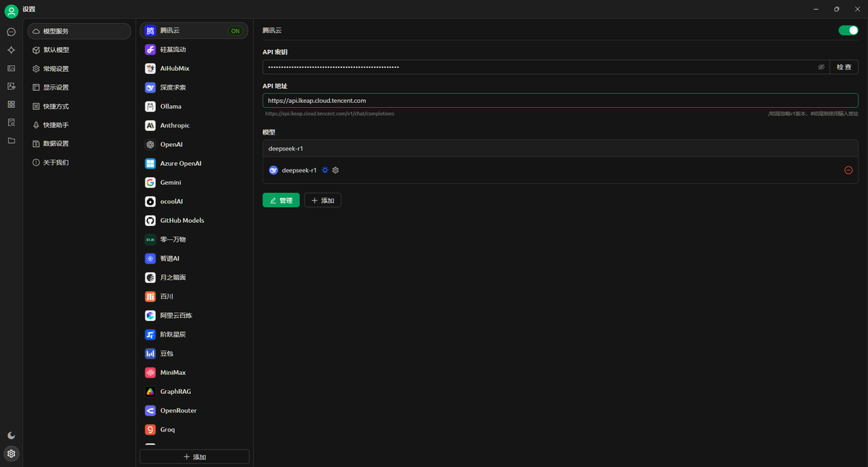Click the 硅基流动 provider icon
Viewport: 868px width, 467px height.
[x=150, y=49]
